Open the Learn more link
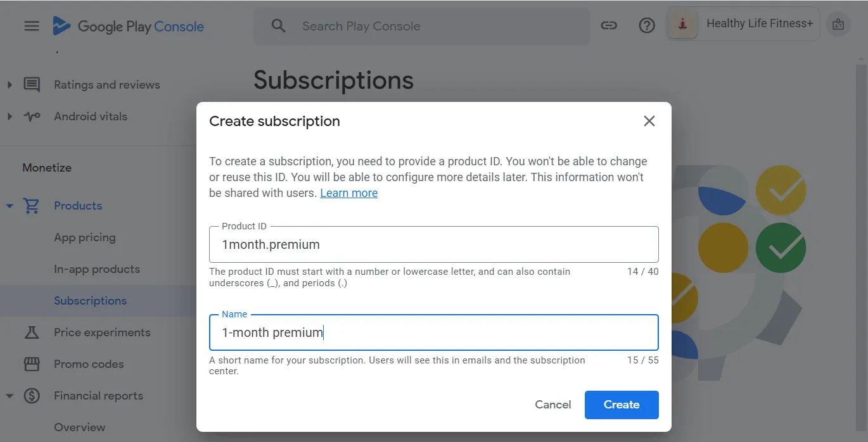 tap(348, 193)
